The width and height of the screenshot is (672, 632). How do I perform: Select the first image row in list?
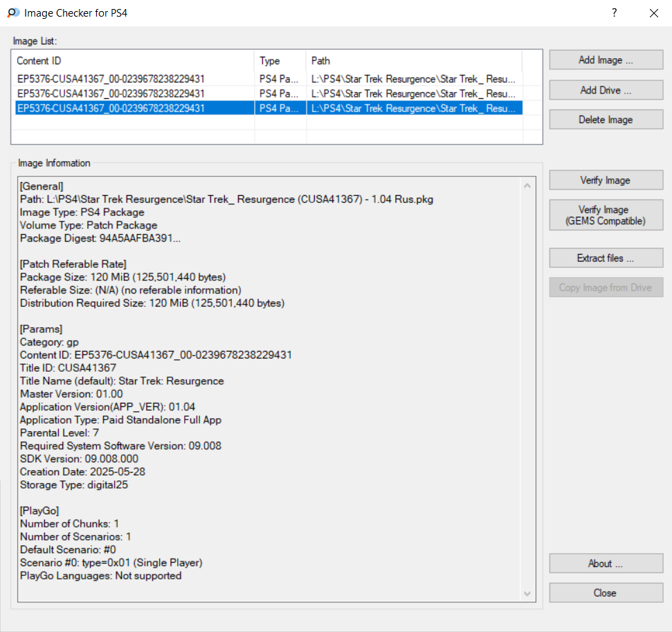pos(269,79)
